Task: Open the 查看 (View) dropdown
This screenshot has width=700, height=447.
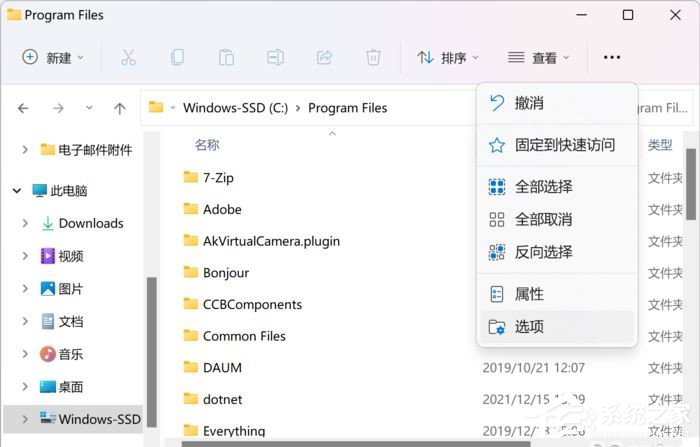Action: [538, 58]
